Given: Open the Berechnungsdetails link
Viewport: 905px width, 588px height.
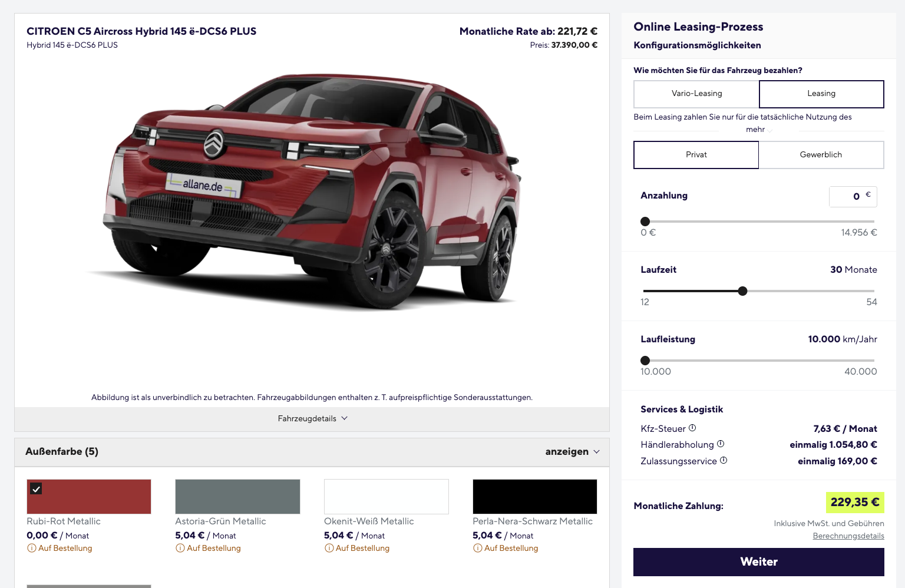Looking at the screenshot, I should coord(848,536).
